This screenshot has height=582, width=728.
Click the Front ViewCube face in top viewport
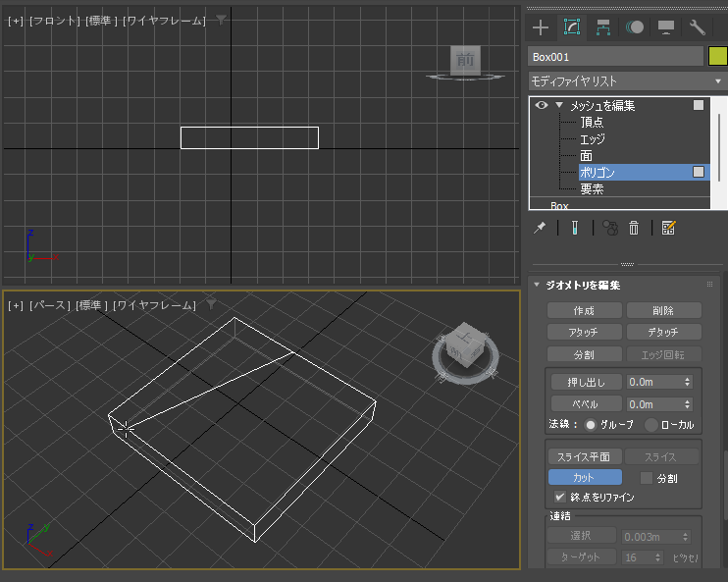coord(465,60)
